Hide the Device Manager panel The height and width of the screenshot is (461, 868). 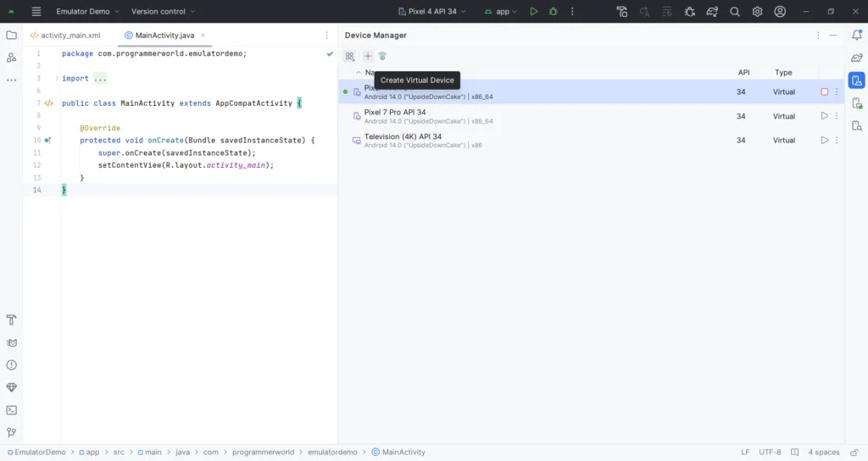[833, 36]
